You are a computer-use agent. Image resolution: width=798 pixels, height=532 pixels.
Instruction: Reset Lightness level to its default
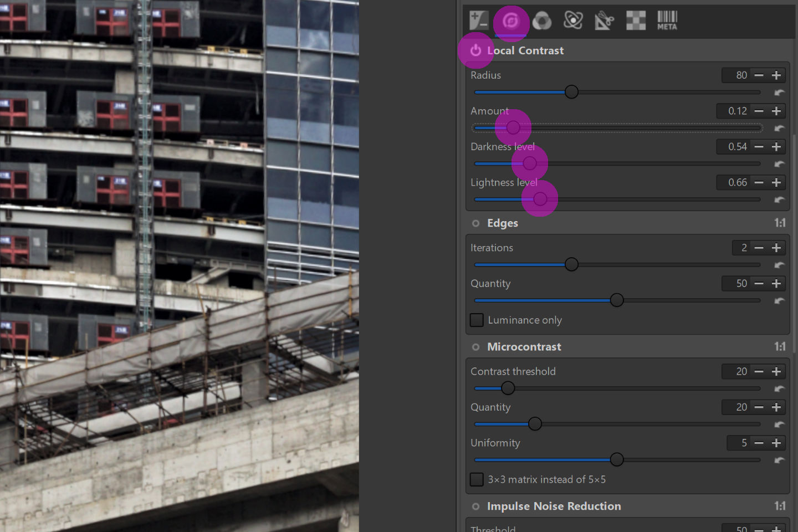[779, 199]
